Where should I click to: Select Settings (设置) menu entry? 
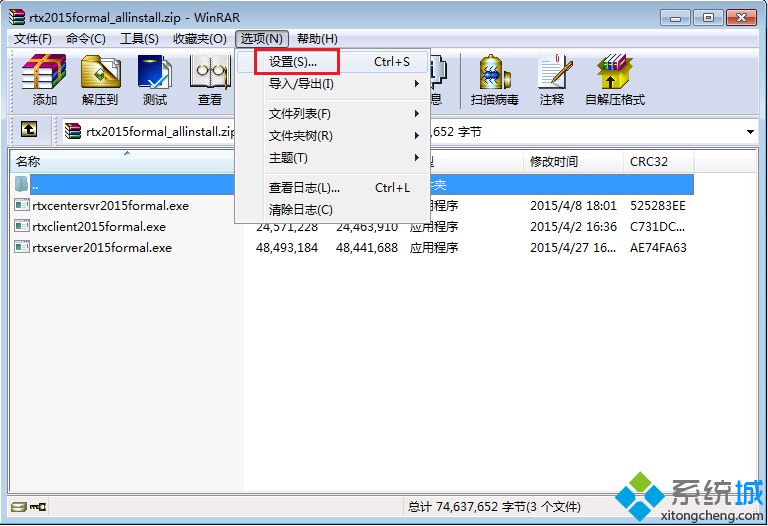pos(332,62)
